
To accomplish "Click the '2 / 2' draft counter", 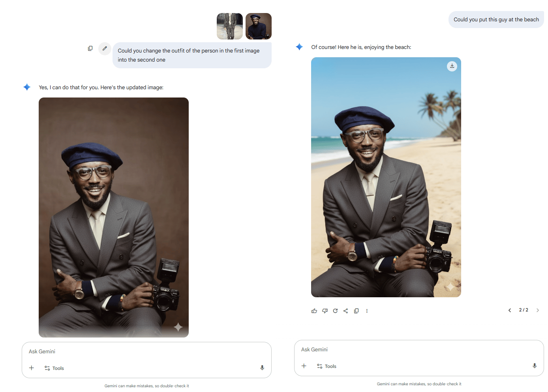I will pos(524,310).
